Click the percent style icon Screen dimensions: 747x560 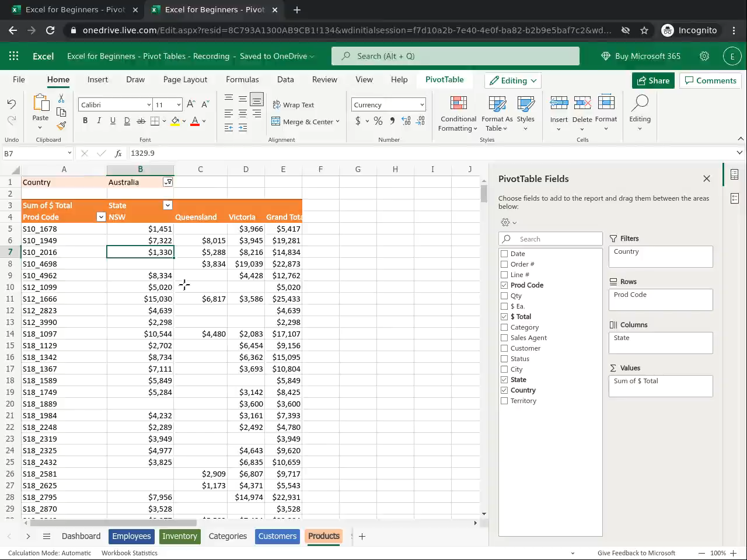(378, 121)
